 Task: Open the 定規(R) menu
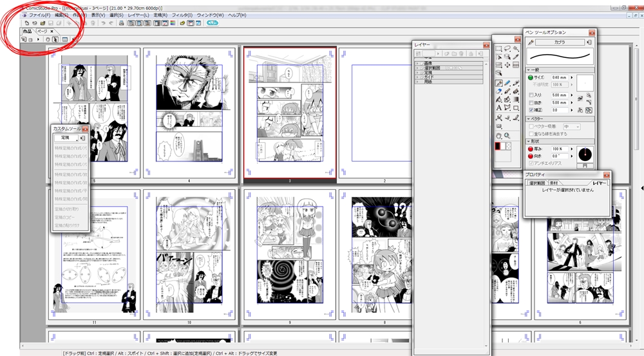(160, 15)
